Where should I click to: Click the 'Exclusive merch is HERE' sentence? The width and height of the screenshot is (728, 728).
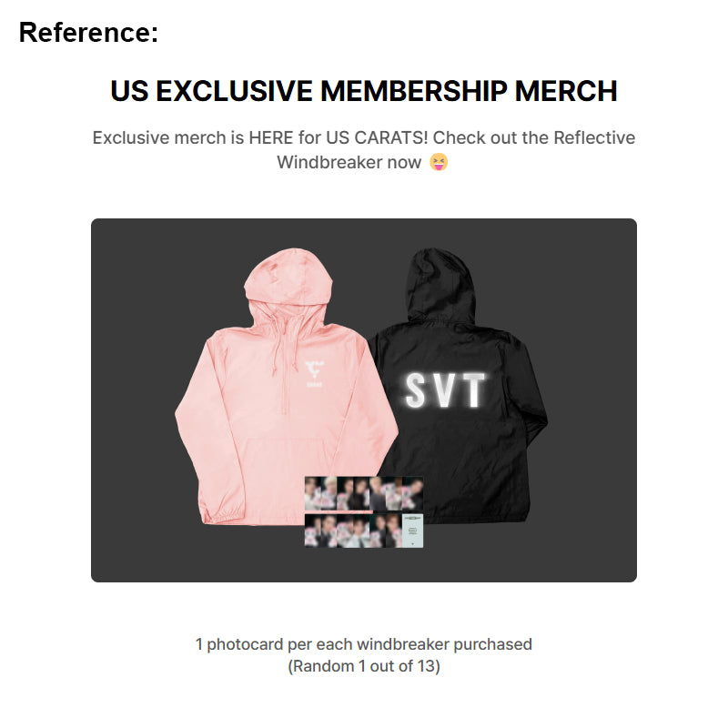pyautogui.click(x=260, y=138)
